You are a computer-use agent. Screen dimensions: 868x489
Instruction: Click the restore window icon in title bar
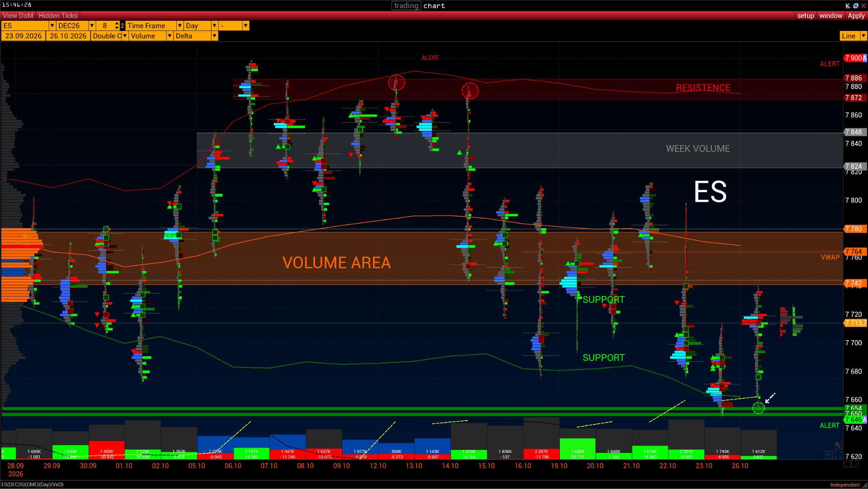(856, 6)
